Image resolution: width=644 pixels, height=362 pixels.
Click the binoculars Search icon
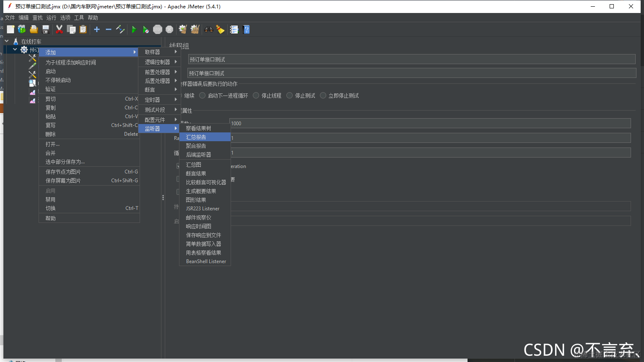coord(208,29)
